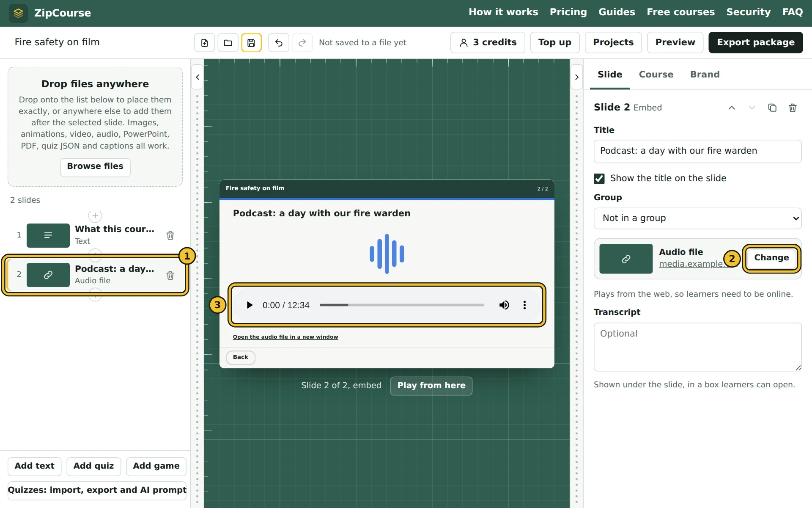This screenshot has width=812, height=508.
Task: Delete Slide 2 from the properties panel header
Action: [793, 108]
